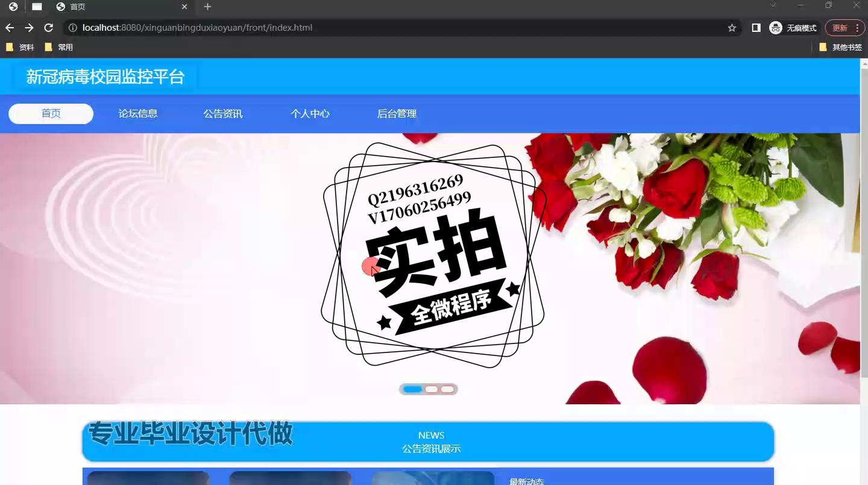Switch to the unlabeled globe-icon pinned tab

13,7
